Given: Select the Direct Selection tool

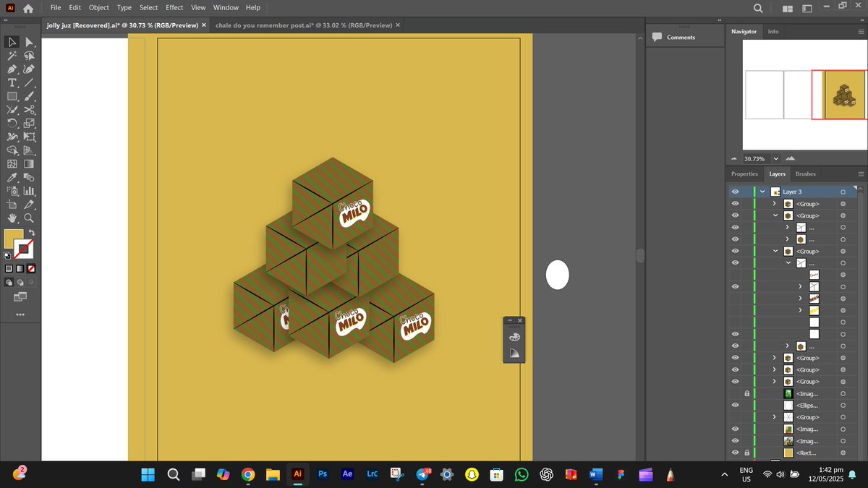Looking at the screenshot, I should click(x=30, y=43).
